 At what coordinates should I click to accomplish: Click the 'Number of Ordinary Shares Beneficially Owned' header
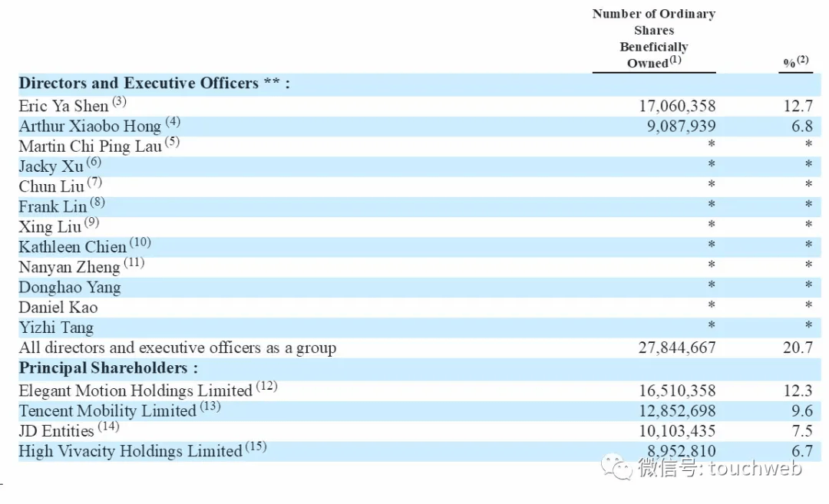tap(654, 38)
